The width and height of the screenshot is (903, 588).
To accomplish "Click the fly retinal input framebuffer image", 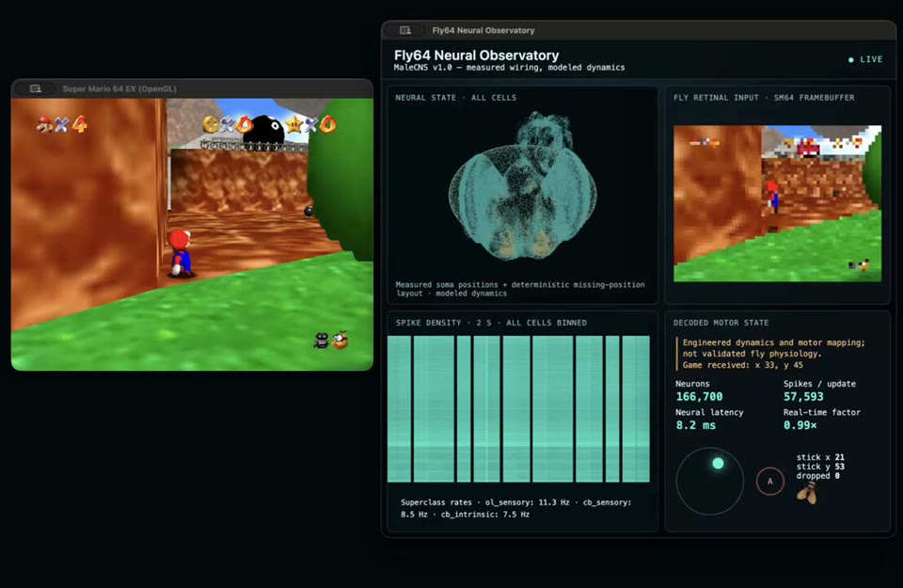I will click(x=778, y=203).
